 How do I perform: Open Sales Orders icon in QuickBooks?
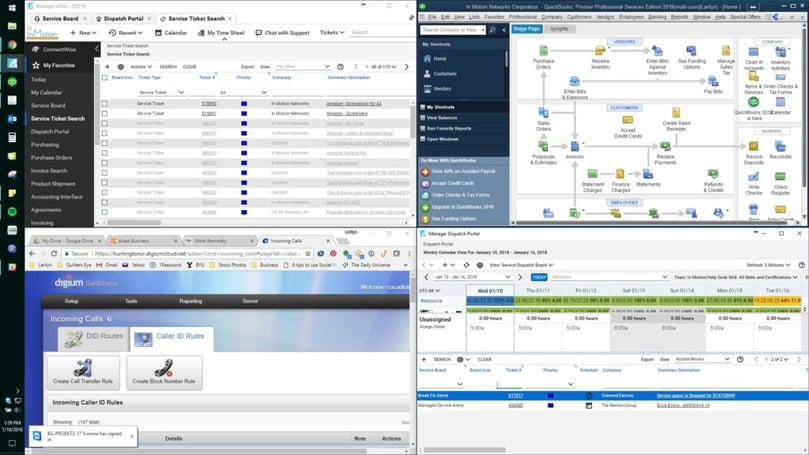click(x=543, y=112)
